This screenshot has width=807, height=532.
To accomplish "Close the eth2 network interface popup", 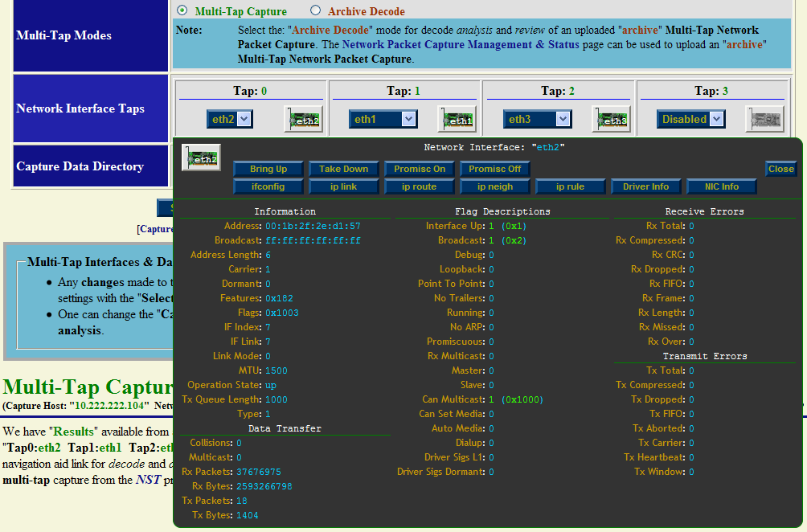I will pyautogui.click(x=780, y=169).
